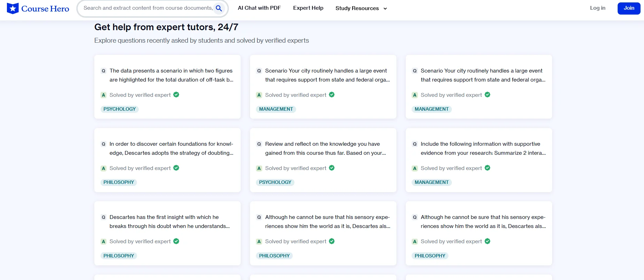Focus the course documents search field
Screen dimensions: 644x280
148,8
